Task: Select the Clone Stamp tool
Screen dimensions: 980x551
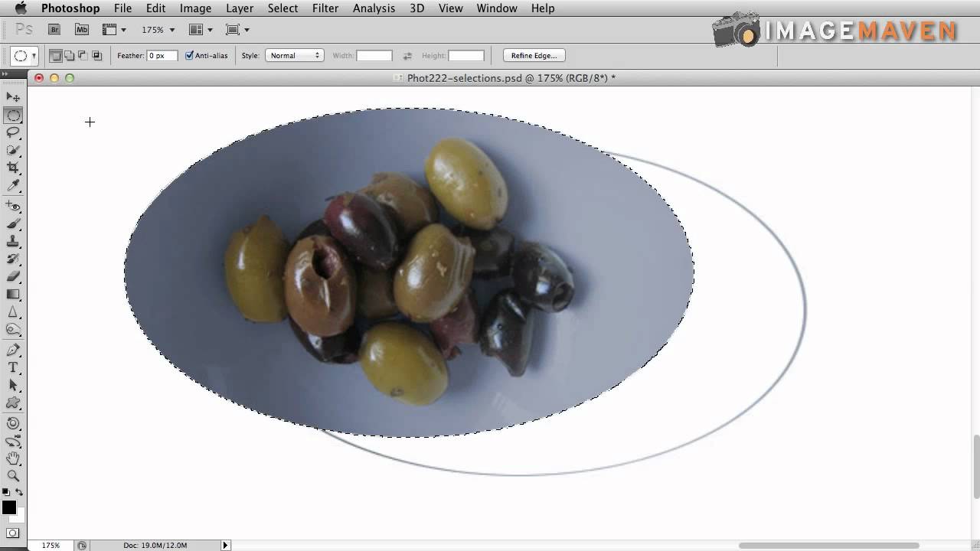Action: click(x=13, y=241)
